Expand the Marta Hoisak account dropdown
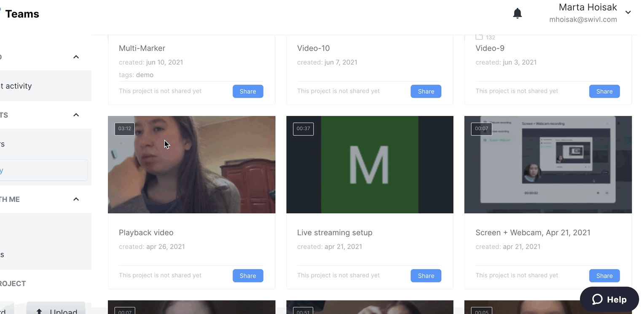This screenshot has height=314, width=644. tap(628, 13)
